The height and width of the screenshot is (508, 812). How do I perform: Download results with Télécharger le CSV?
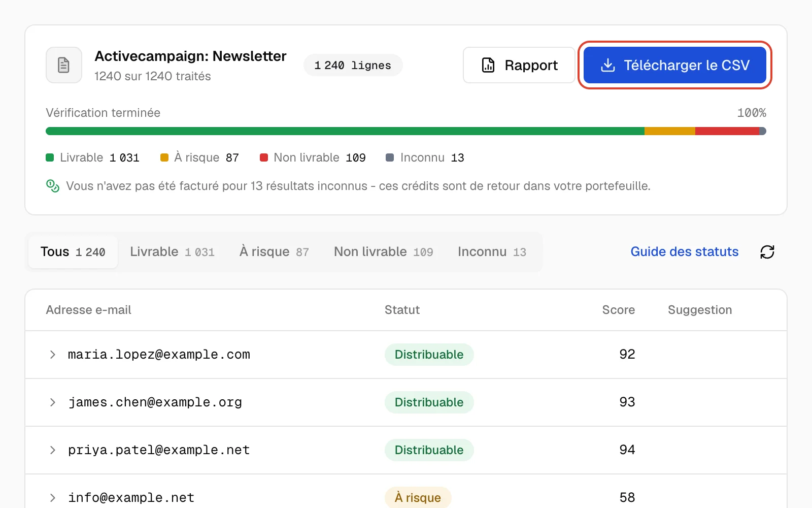pyautogui.click(x=675, y=65)
